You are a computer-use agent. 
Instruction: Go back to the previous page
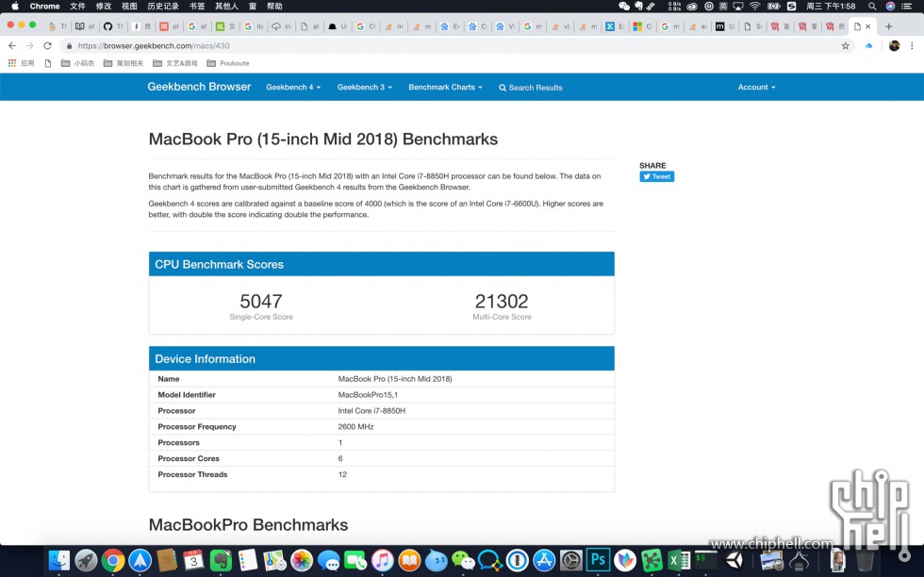click(x=11, y=45)
